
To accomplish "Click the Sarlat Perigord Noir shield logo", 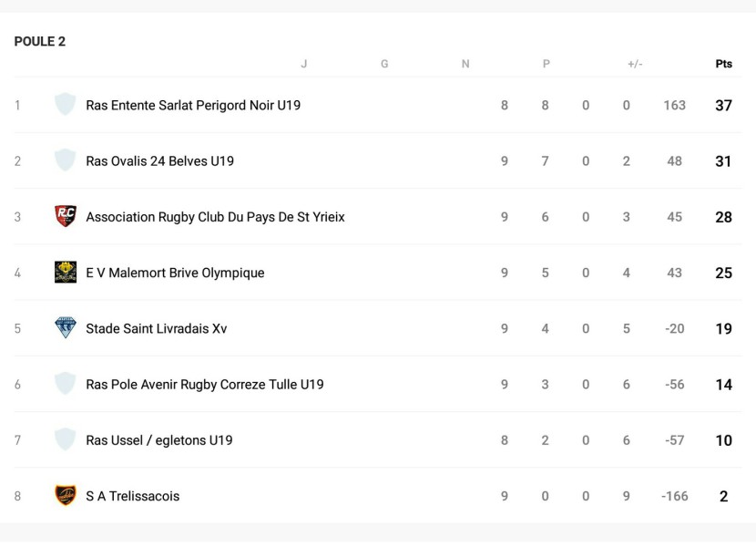I will [x=66, y=105].
